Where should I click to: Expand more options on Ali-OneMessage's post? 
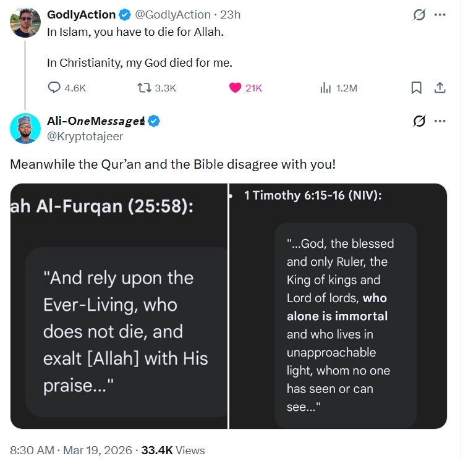pyautogui.click(x=440, y=121)
